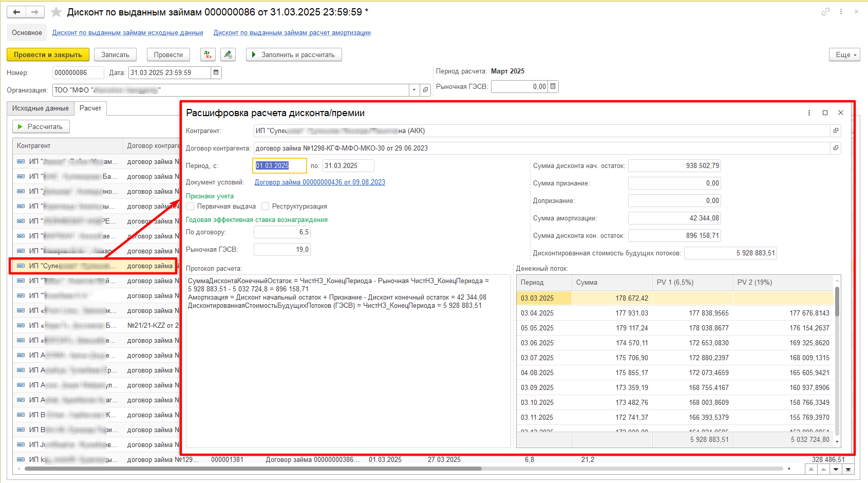This screenshot has width=868, height=483.
Task: Open the main window kebab menu
Action: point(841,11)
